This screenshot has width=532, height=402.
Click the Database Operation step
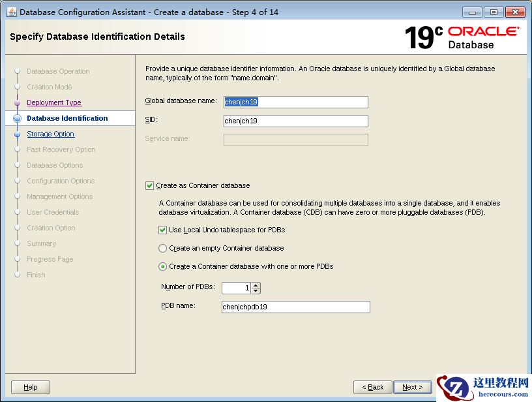pos(58,71)
